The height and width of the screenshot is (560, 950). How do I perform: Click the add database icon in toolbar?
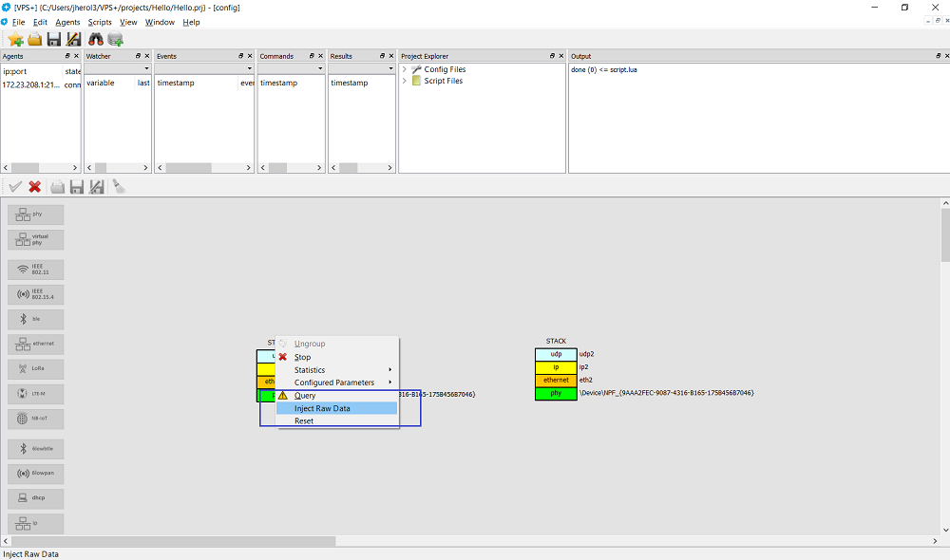coord(115,39)
